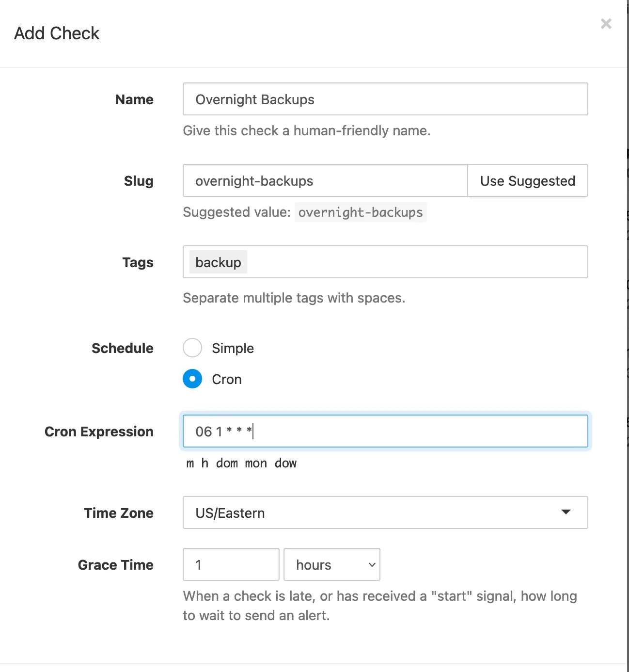Screen dimensions: 629x672
Task: Click the Name field label
Action: pos(134,99)
